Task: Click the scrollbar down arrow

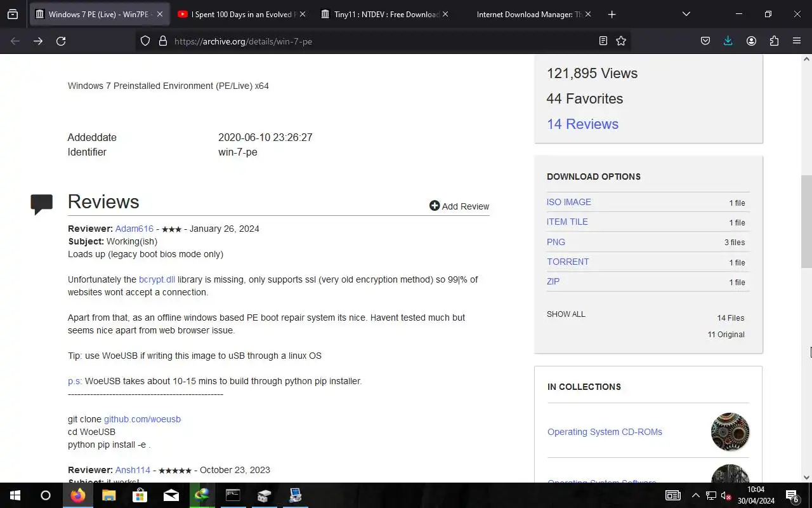Action: [x=807, y=478]
